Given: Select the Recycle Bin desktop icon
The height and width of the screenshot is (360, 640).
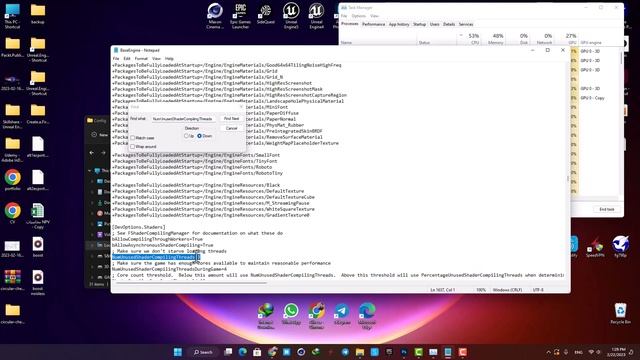Looking at the screenshot, I should coord(620,313).
